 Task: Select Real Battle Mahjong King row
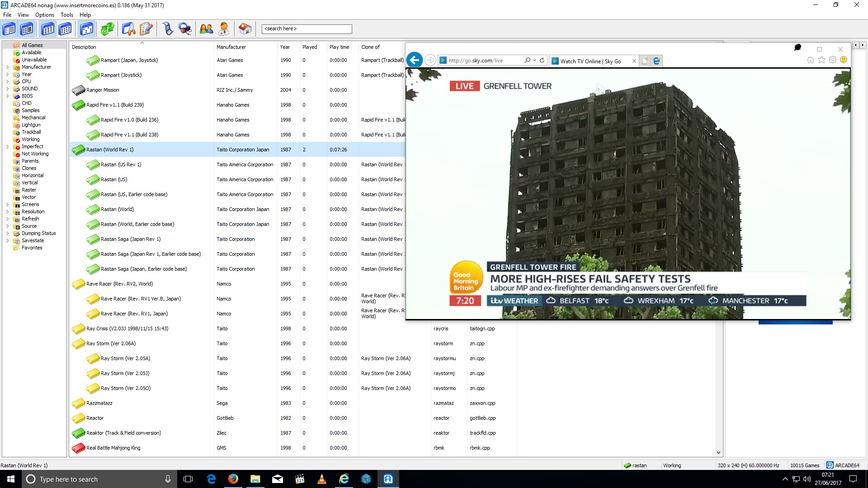coord(293,448)
